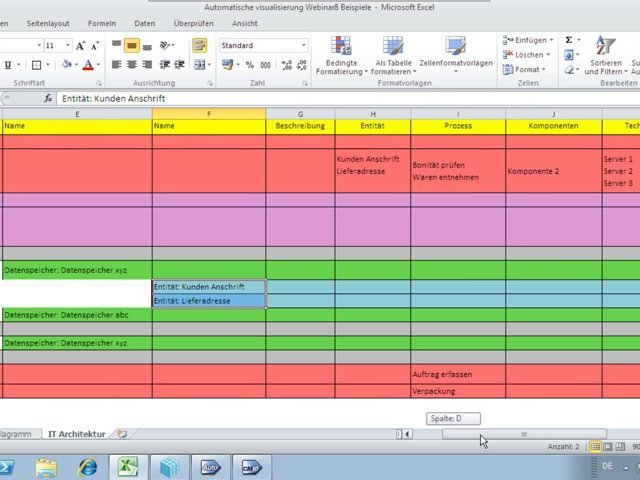Select cell Entität: Lieferadresse
The height and width of the screenshot is (480, 640).
[x=208, y=301]
